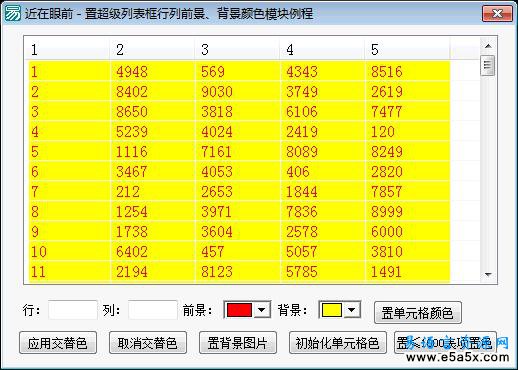Click the red 前景 foreground color swatch
This screenshot has width=518, height=370.
pos(239,310)
